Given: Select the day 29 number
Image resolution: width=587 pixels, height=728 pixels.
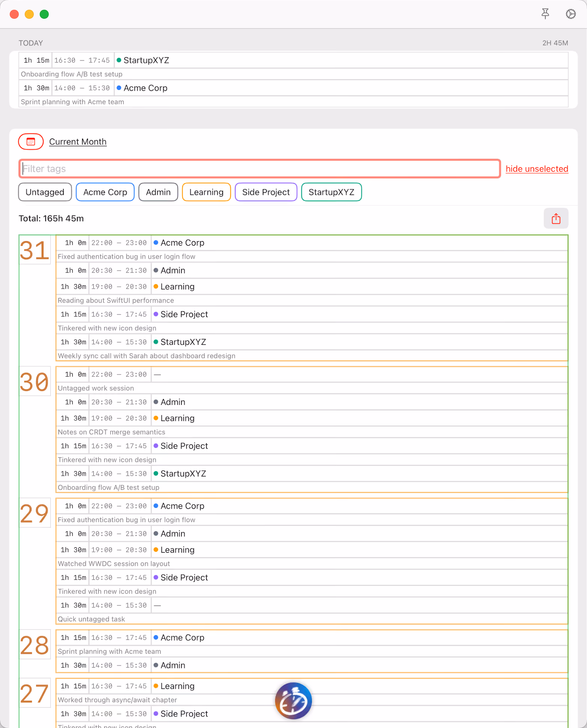Looking at the screenshot, I should 34,513.
